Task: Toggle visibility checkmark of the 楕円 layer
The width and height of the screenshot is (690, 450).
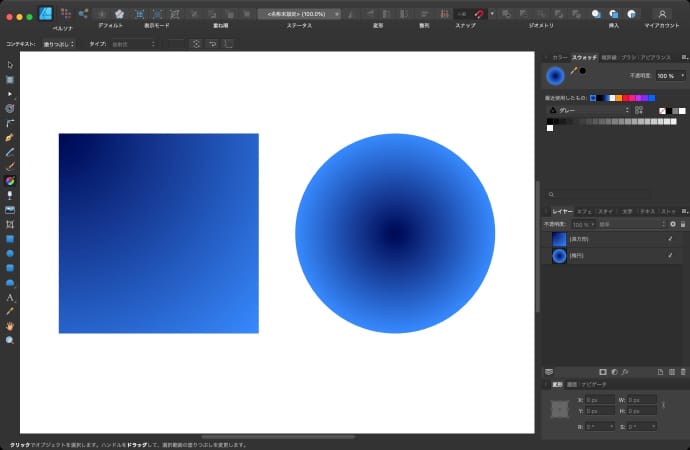Action: point(670,257)
